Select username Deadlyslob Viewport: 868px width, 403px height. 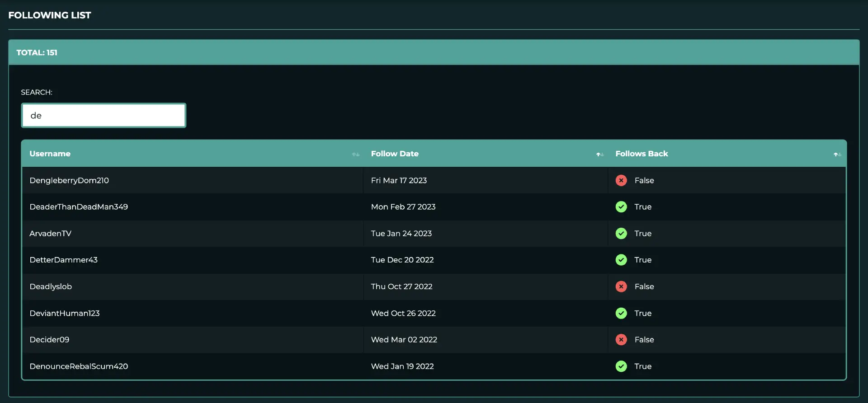click(51, 286)
